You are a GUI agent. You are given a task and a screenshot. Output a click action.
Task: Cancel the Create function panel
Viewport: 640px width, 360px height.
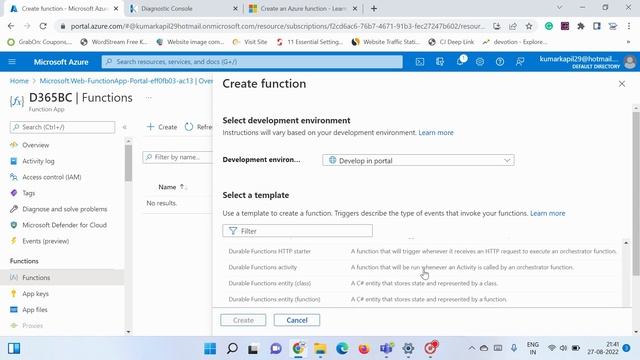click(297, 320)
